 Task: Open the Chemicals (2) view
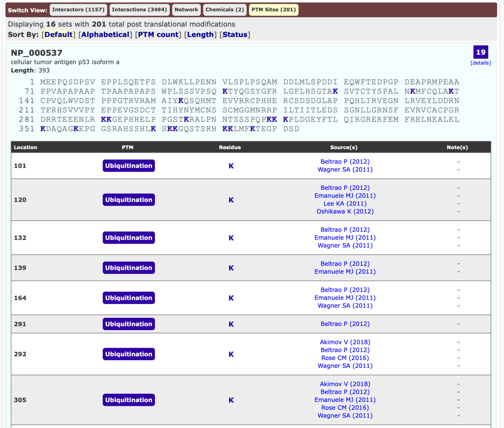(x=225, y=10)
